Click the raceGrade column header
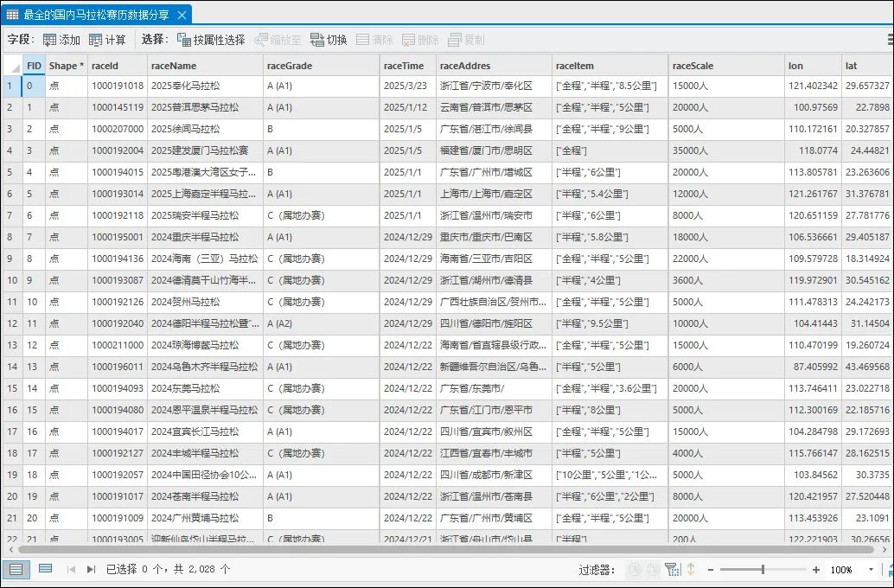894x588 pixels. pyautogui.click(x=322, y=66)
